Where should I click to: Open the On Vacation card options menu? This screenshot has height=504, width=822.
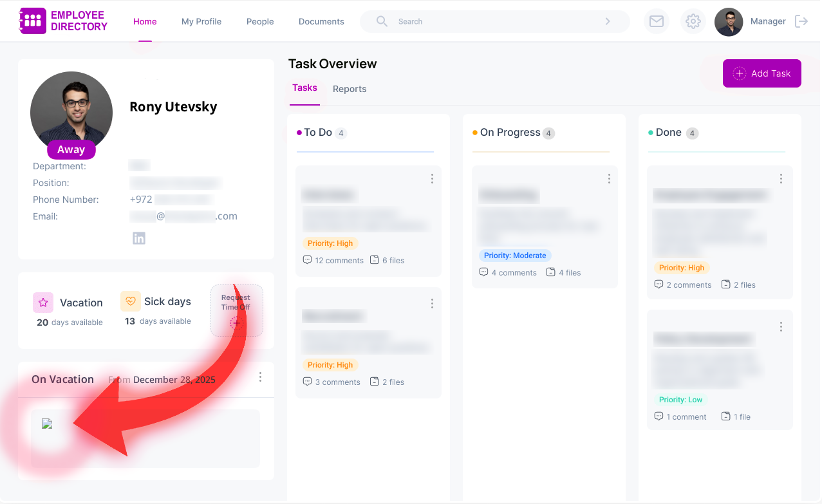click(260, 377)
